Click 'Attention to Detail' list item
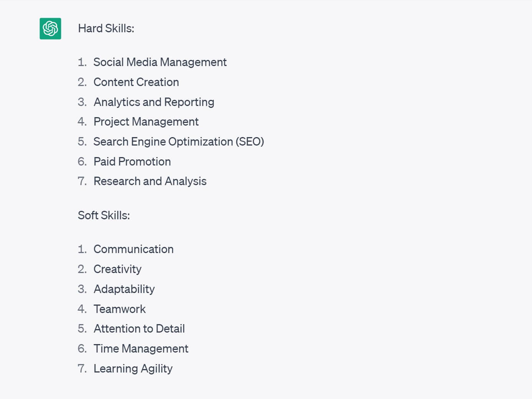Image resolution: width=532 pixels, height=399 pixels. click(x=139, y=329)
